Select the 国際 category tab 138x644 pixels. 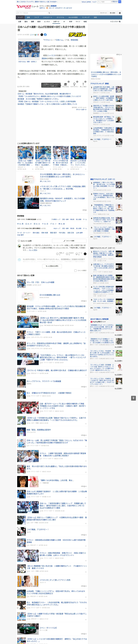(32, 22)
